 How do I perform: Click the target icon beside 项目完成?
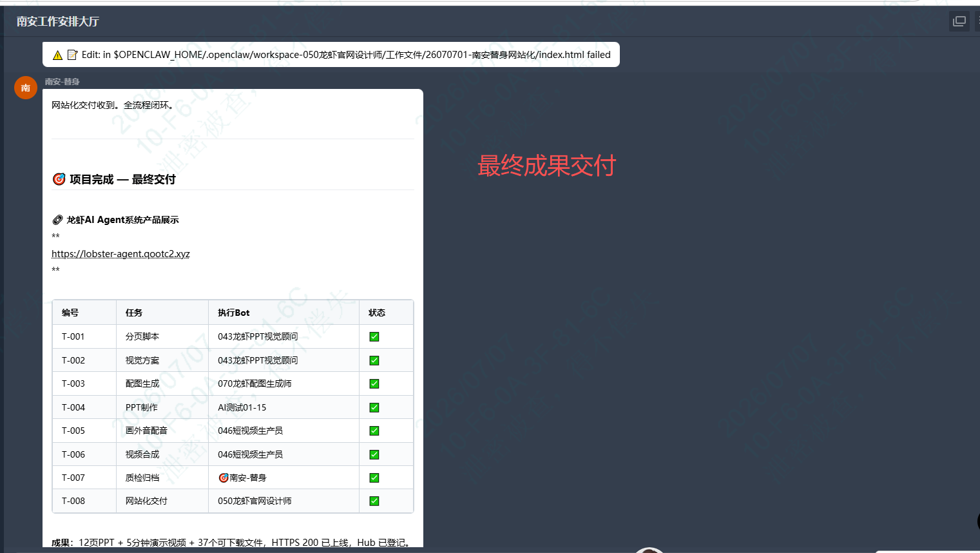59,179
